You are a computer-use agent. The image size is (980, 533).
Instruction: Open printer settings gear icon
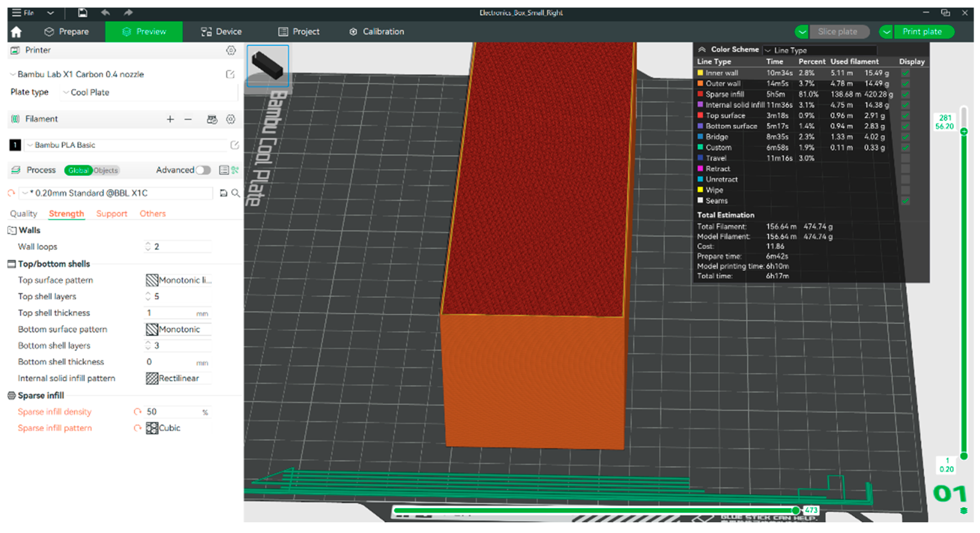point(231,50)
